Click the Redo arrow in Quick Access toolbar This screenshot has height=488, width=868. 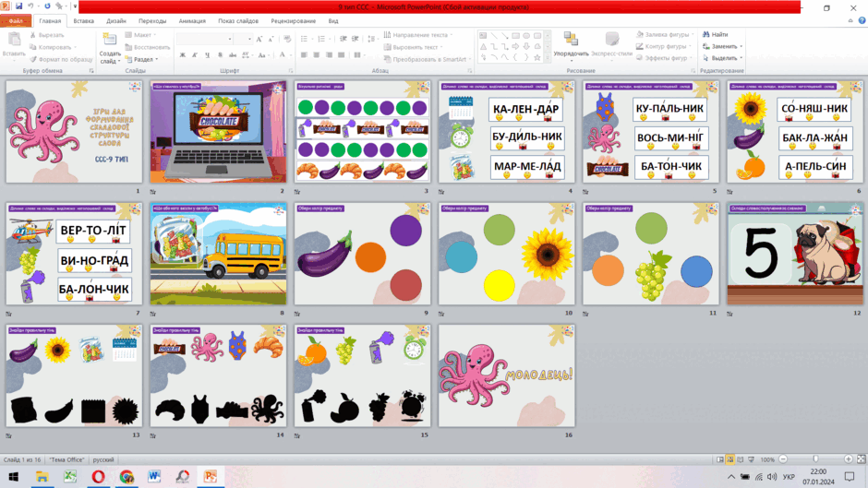(x=47, y=6)
